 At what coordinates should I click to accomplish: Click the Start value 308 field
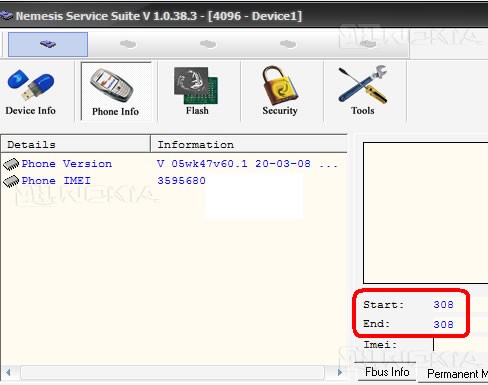tap(443, 304)
